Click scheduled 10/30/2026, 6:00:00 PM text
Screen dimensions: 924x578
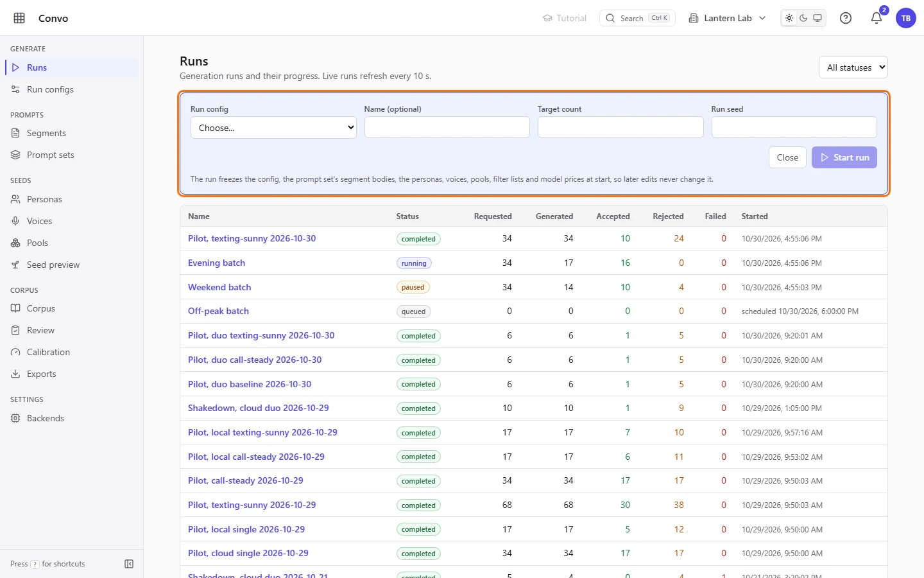pos(800,311)
